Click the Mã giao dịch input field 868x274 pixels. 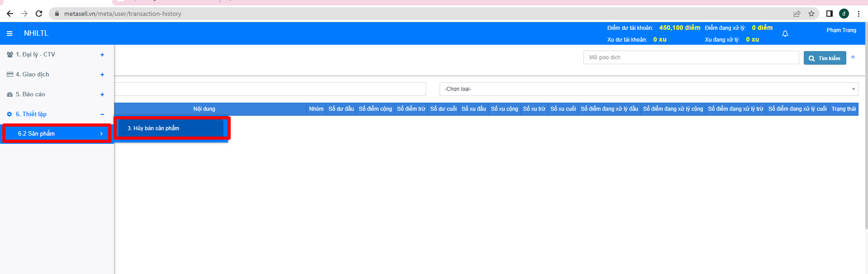click(691, 57)
